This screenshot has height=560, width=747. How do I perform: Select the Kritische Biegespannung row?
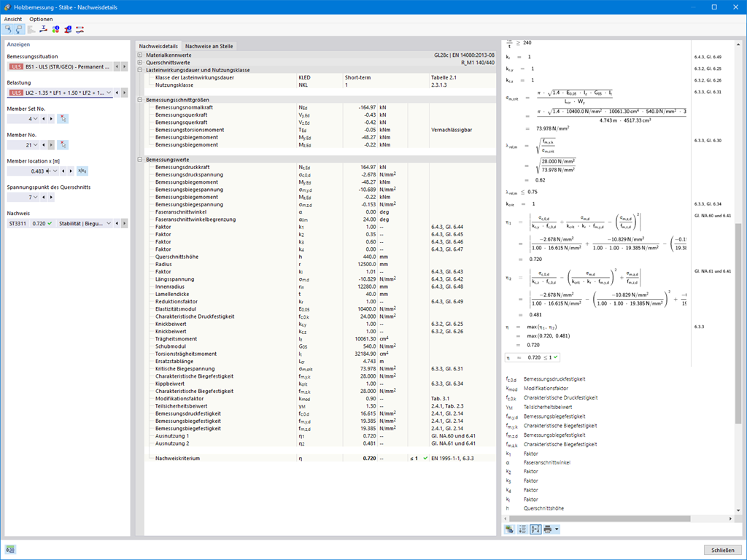[320, 368]
